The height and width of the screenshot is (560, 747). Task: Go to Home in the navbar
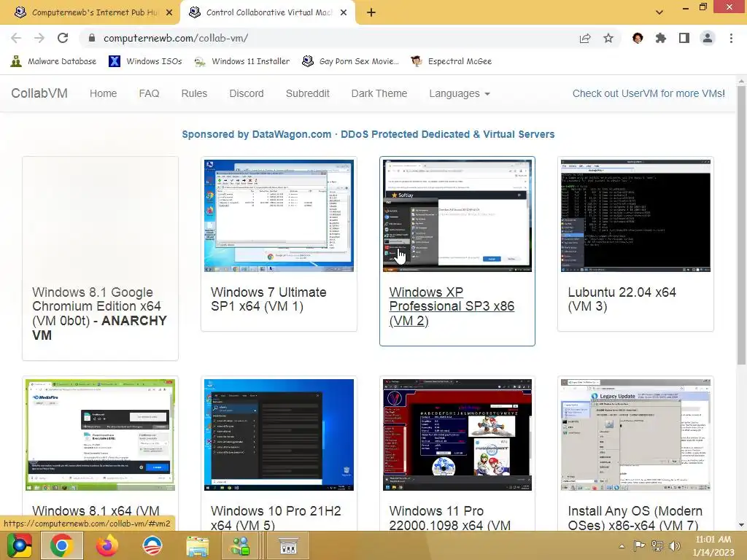pyautogui.click(x=104, y=94)
